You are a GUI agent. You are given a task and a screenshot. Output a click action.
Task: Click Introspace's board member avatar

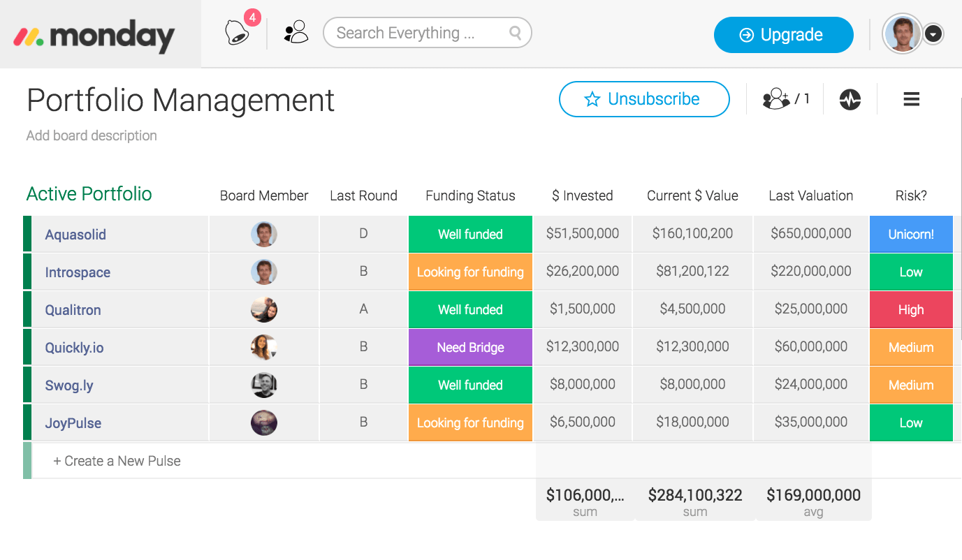(264, 272)
